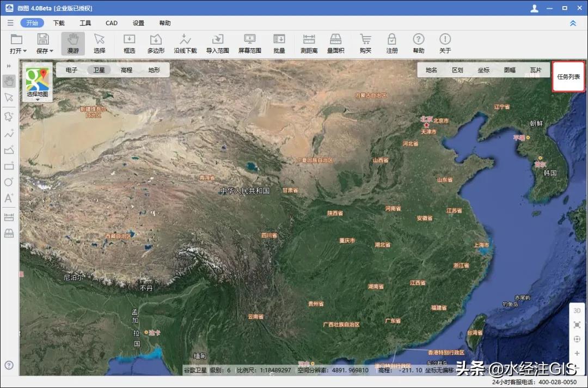This screenshot has height=388, width=588.
Task: Switch basemap to 电子 electronic map
Action: point(72,69)
